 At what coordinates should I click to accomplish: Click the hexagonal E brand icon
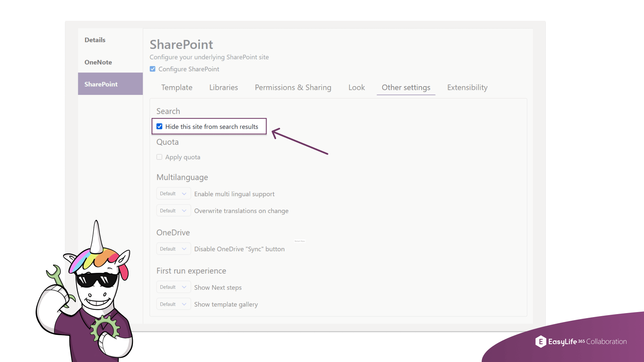(540, 342)
